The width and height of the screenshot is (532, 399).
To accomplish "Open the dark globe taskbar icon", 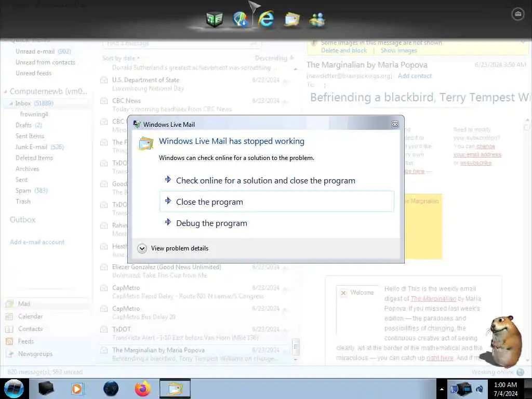I will (x=111, y=389).
